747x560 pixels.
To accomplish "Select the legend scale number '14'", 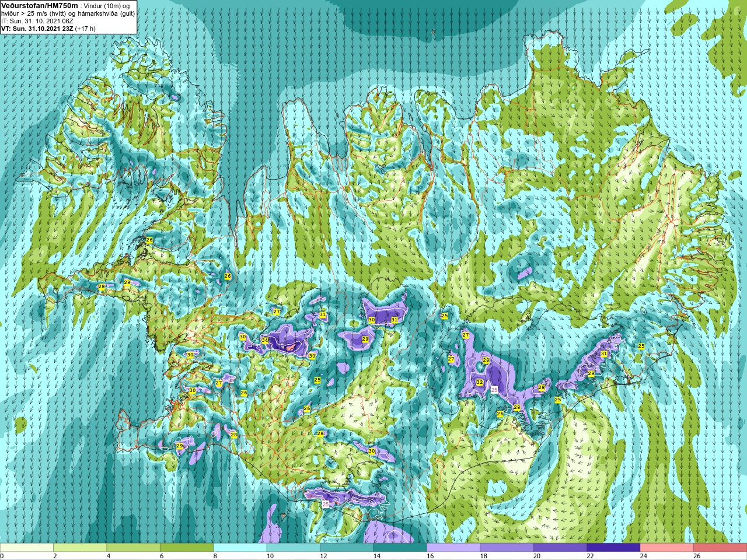I will pos(376,556).
